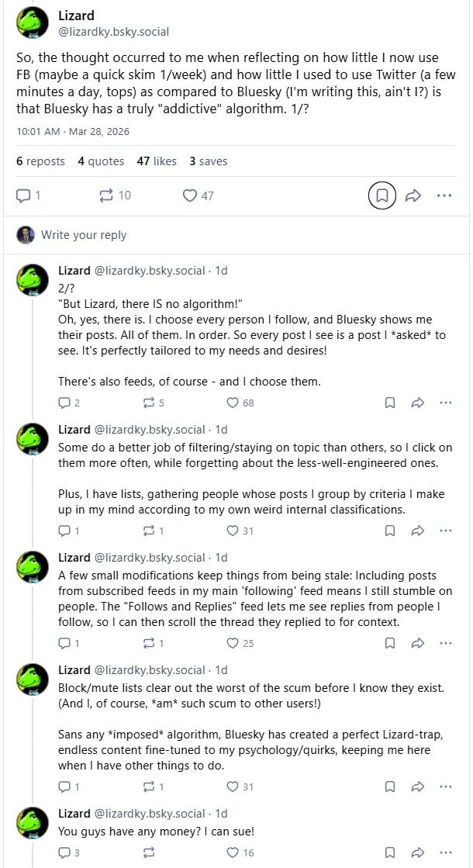This screenshot has height=868, width=473.
Task: Open three-dot menu on the 2/? reply
Action: [x=445, y=403]
